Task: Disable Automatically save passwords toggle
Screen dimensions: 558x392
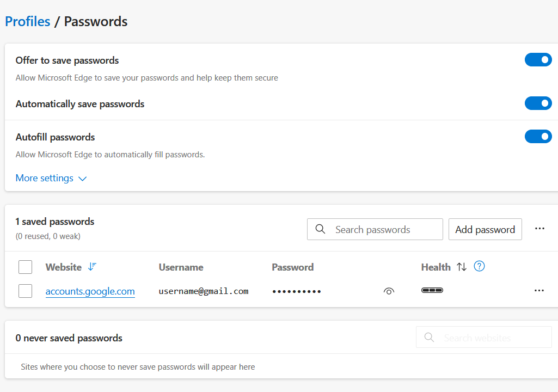Action: [538, 103]
